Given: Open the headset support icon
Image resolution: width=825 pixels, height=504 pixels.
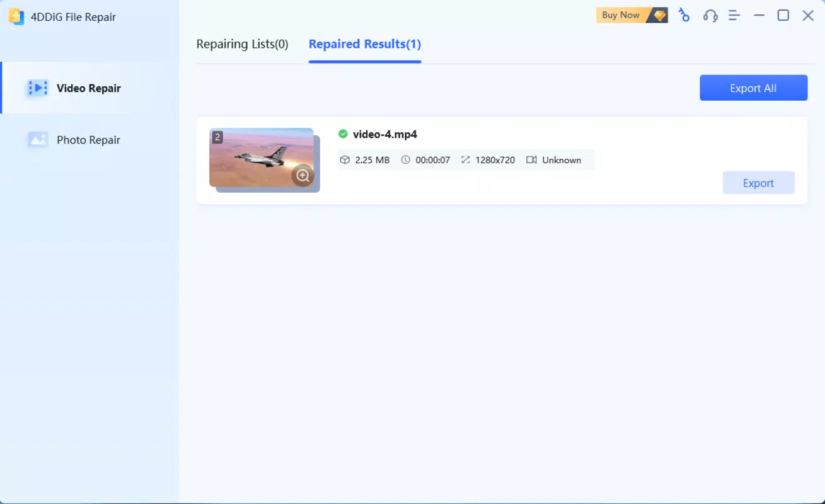Looking at the screenshot, I should [710, 15].
